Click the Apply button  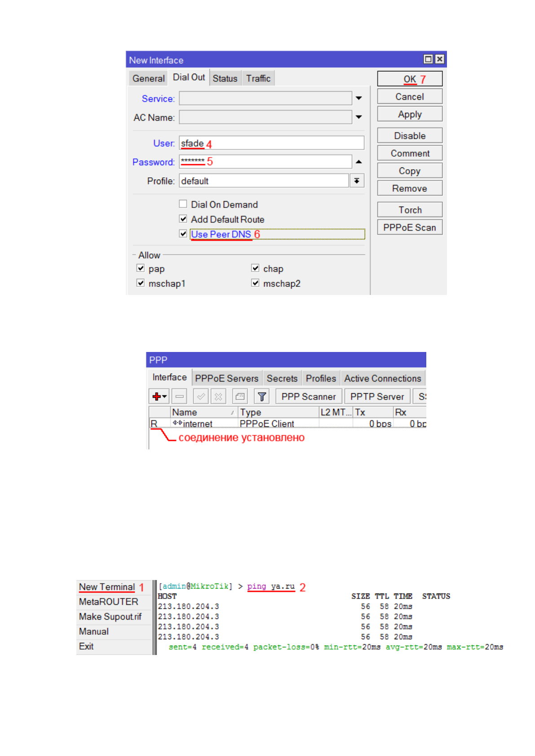point(410,114)
